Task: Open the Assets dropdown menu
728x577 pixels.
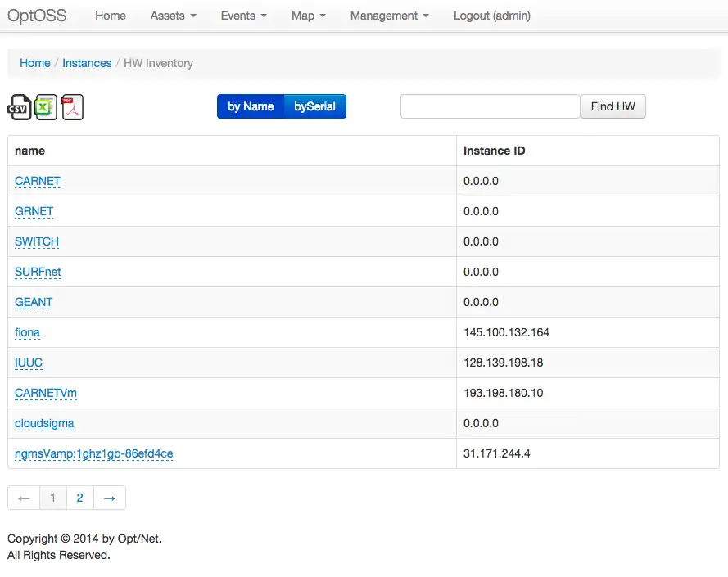Action: click(173, 16)
